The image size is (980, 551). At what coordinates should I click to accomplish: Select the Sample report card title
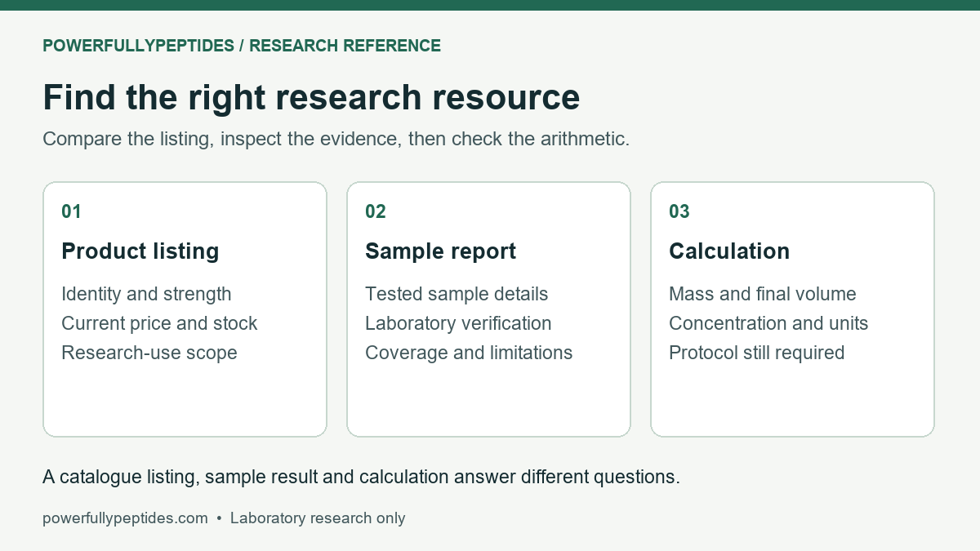[441, 251]
